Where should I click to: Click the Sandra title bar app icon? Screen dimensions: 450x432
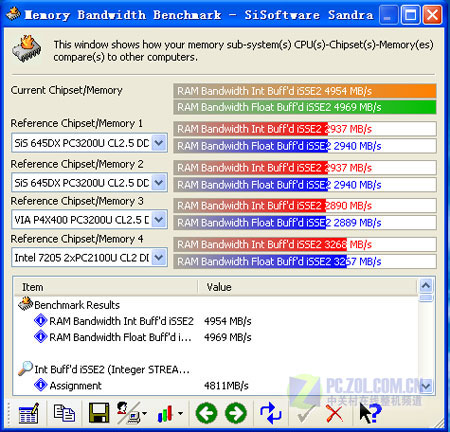pyautogui.click(x=13, y=14)
